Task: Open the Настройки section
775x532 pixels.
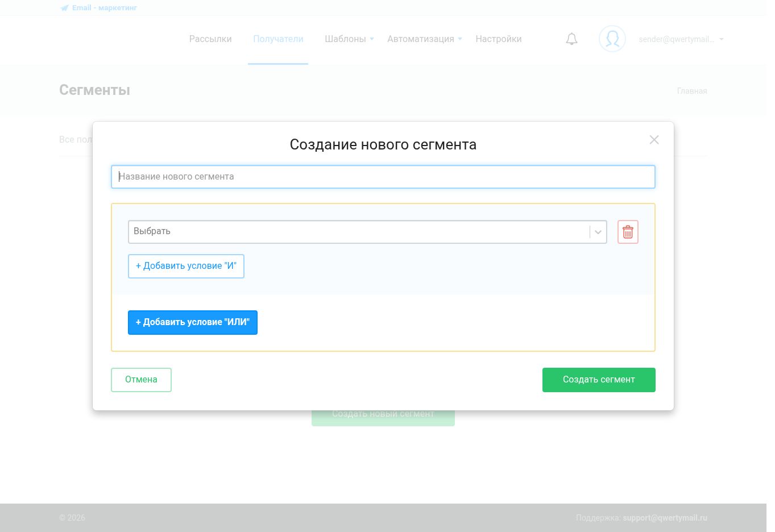Action: 499,39
